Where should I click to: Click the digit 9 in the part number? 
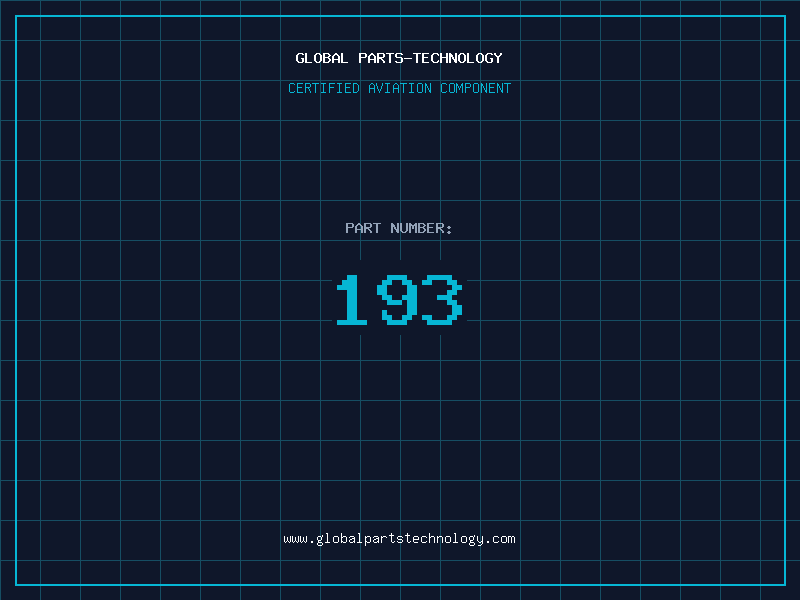[397, 300]
